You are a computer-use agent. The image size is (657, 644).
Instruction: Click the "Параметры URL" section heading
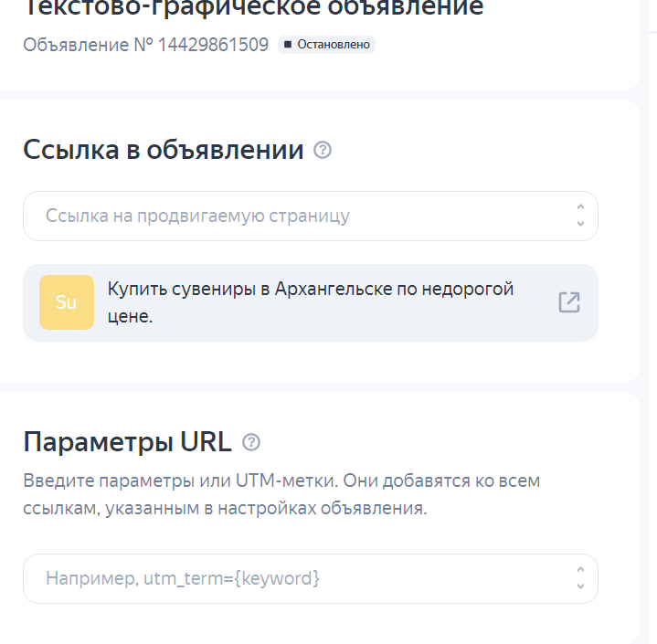pos(127,442)
